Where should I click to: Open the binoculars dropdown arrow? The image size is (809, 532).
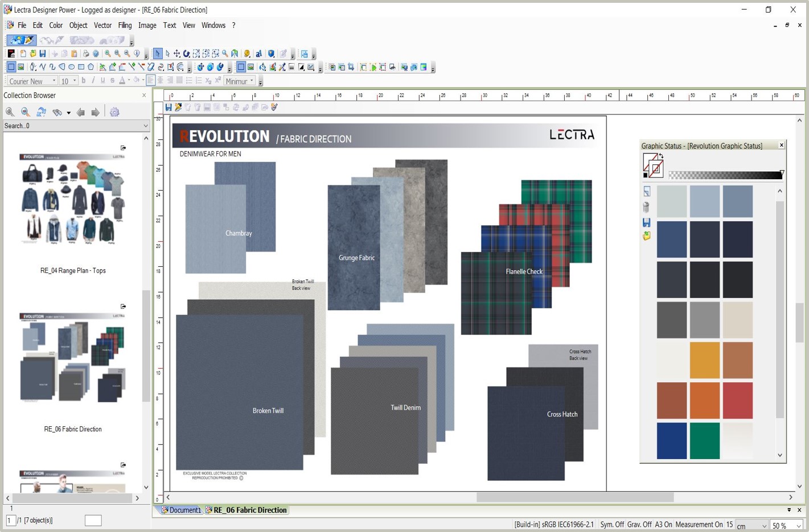tap(68, 113)
